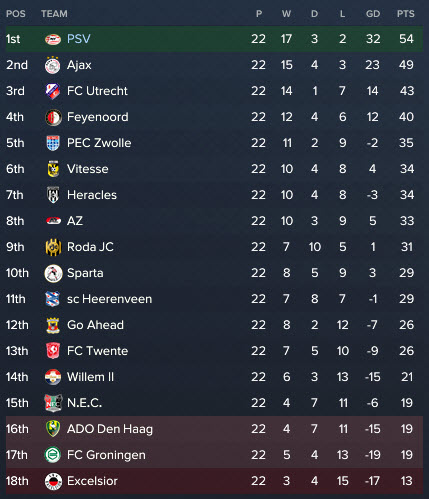
Task: Click the FC Twente team name
Action: tap(97, 351)
